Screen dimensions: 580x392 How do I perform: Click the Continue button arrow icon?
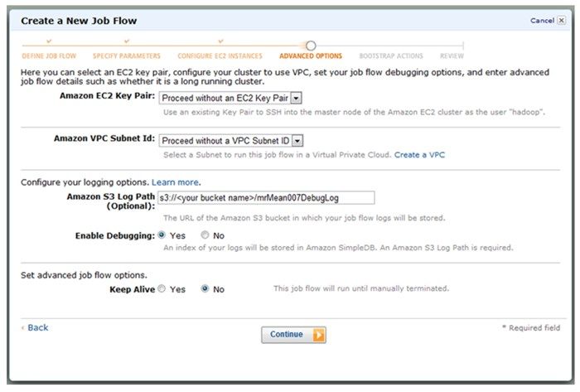(x=318, y=335)
